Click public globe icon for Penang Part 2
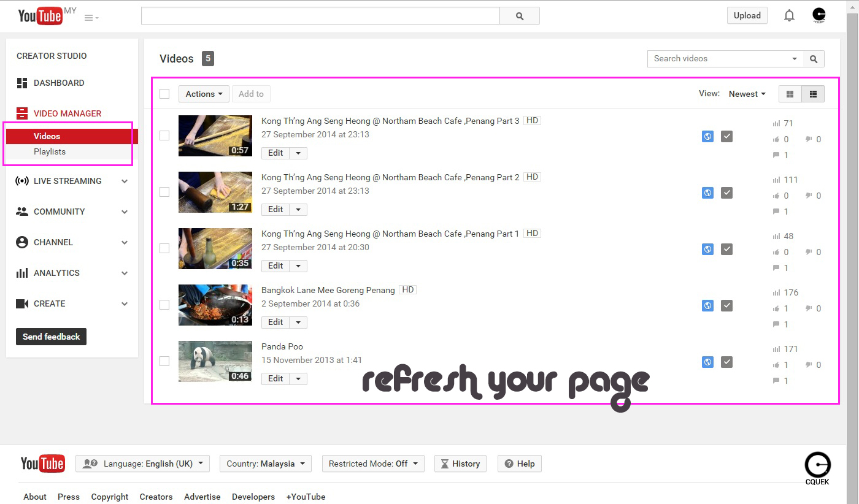 coord(707,193)
